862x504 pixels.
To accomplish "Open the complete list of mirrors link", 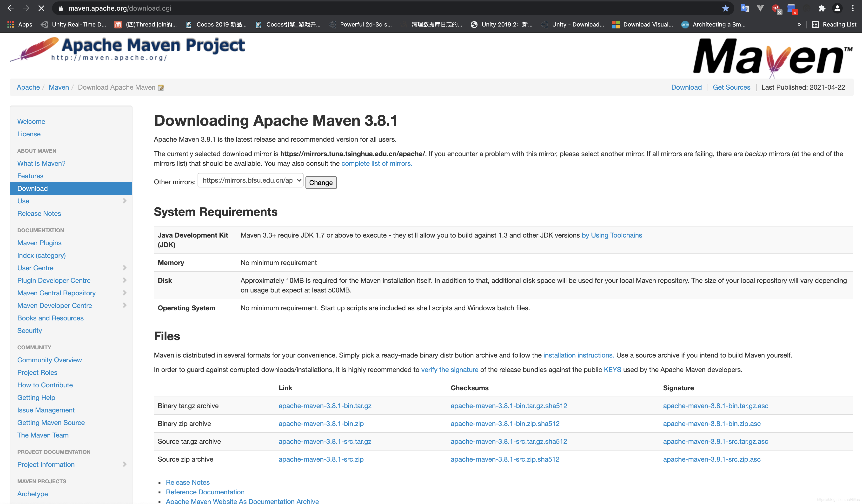I will (377, 164).
